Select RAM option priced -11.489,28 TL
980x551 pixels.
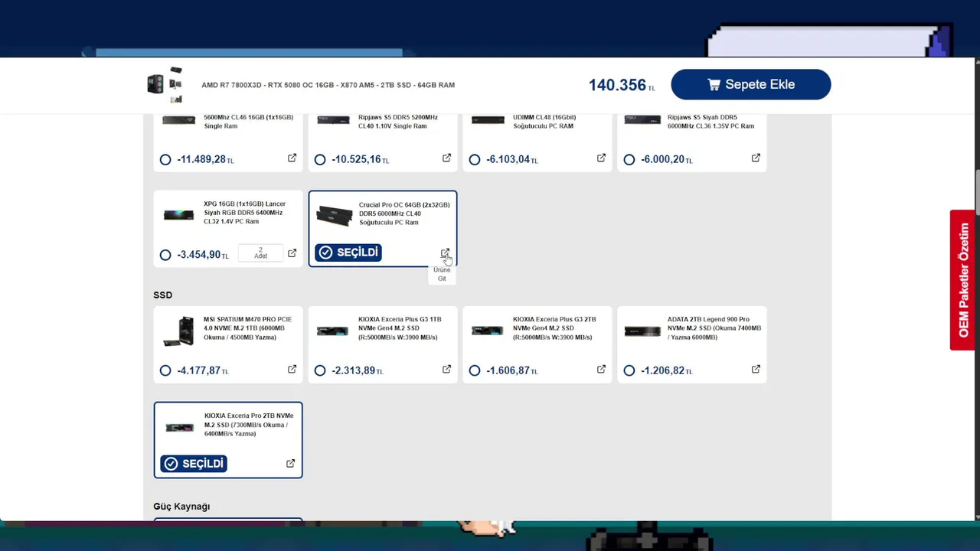[x=165, y=160]
